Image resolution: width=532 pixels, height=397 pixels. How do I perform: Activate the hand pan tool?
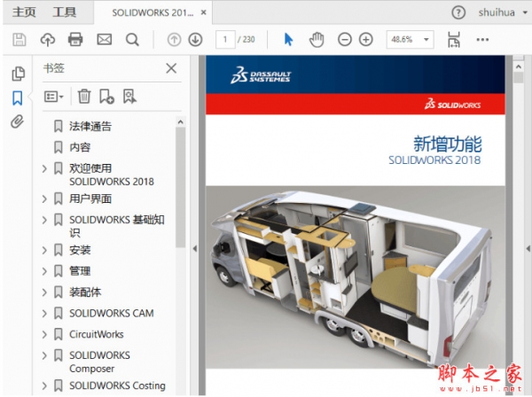coord(317,40)
